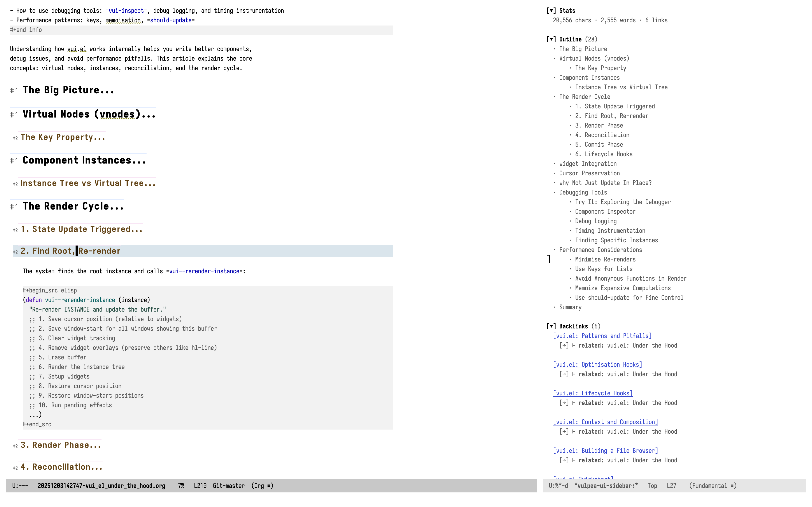Screen dimensions: 812x507
Task: Click the vui--rerender-instance inline code text
Action: [204, 271]
